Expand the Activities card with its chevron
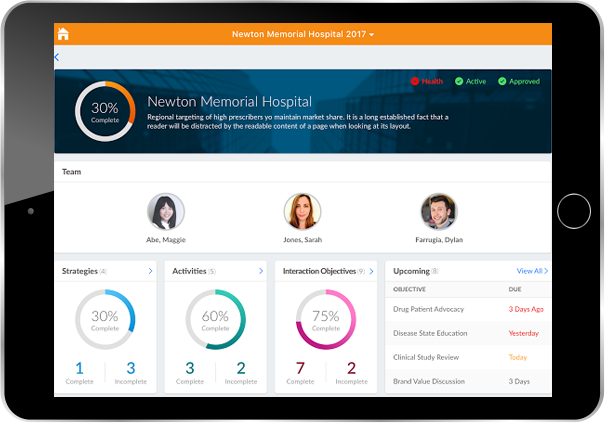This screenshot has height=423, width=605. tap(260, 271)
